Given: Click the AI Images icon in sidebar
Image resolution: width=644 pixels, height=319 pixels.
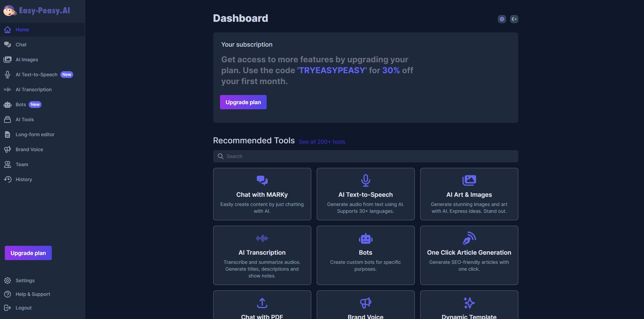Looking at the screenshot, I should pyautogui.click(x=7, y=60).
